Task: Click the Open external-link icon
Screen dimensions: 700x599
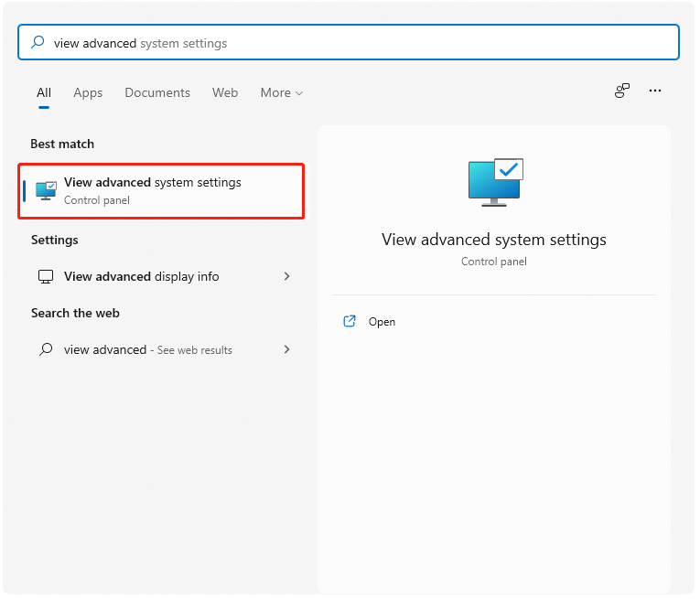Action: click(350, 321)
